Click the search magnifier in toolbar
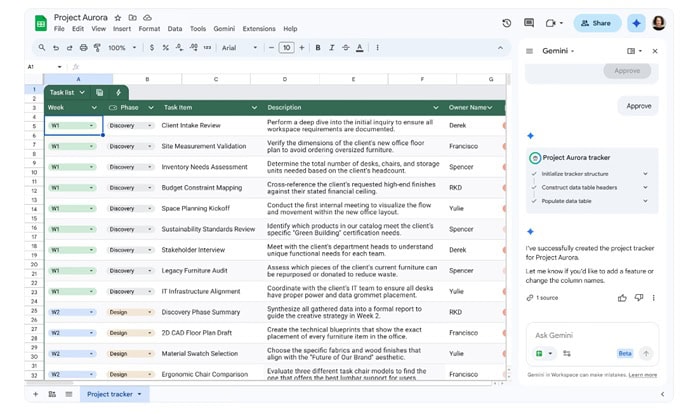Screen dimensions: 700x414 42,47
